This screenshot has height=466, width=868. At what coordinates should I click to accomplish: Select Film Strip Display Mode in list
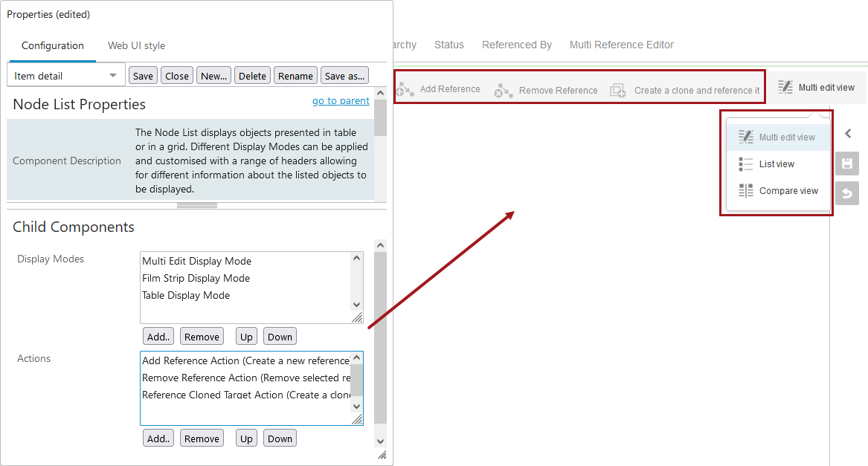196,279
